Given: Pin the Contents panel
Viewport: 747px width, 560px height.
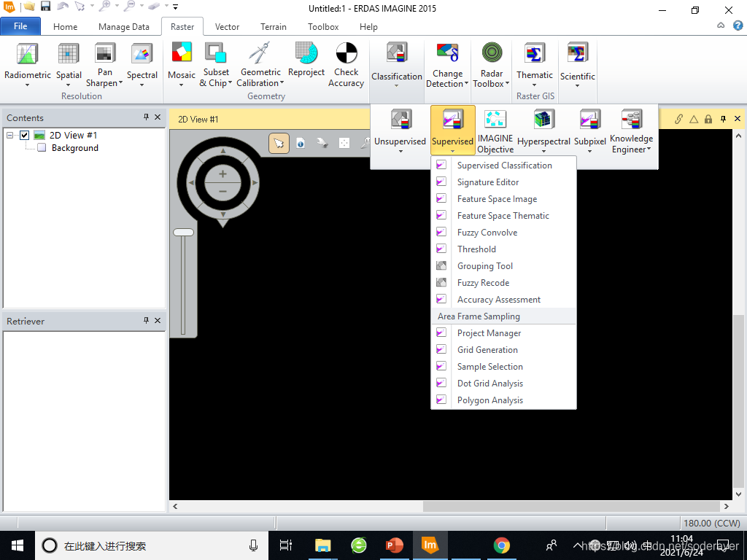Looking at the screenshot, I should (x=146, y=117).
